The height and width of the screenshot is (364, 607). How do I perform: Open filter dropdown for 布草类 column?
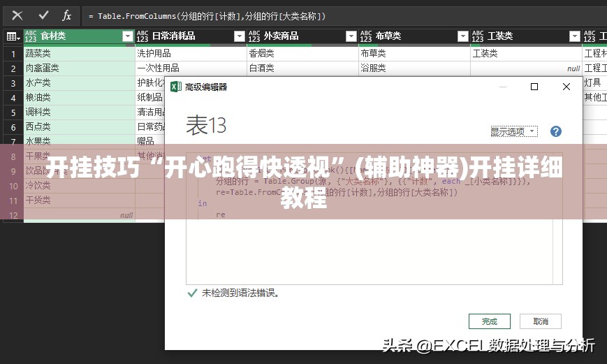coord(463,36)
